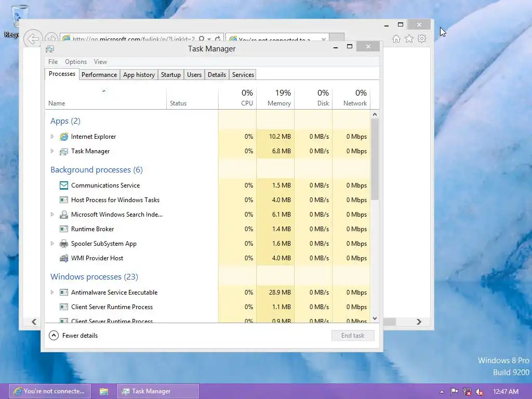The width and height of the screenshot is (532, 399).
Task: Sort processes by Disk column
Action: (313, 98)
